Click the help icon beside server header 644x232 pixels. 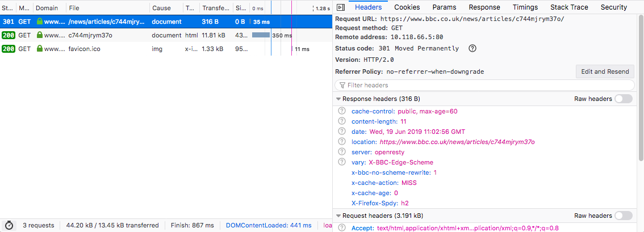pyautogui.click(x=341, y=152)
